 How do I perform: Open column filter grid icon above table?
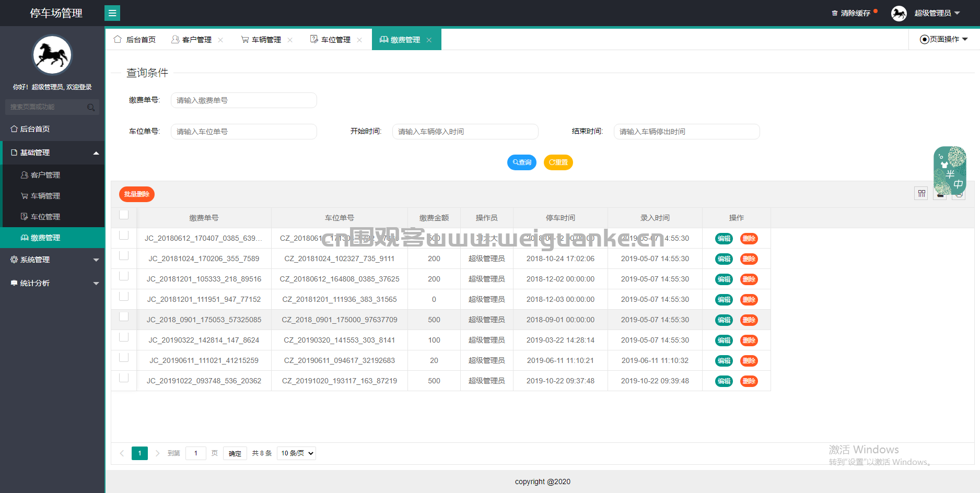(x=921, y=193)
